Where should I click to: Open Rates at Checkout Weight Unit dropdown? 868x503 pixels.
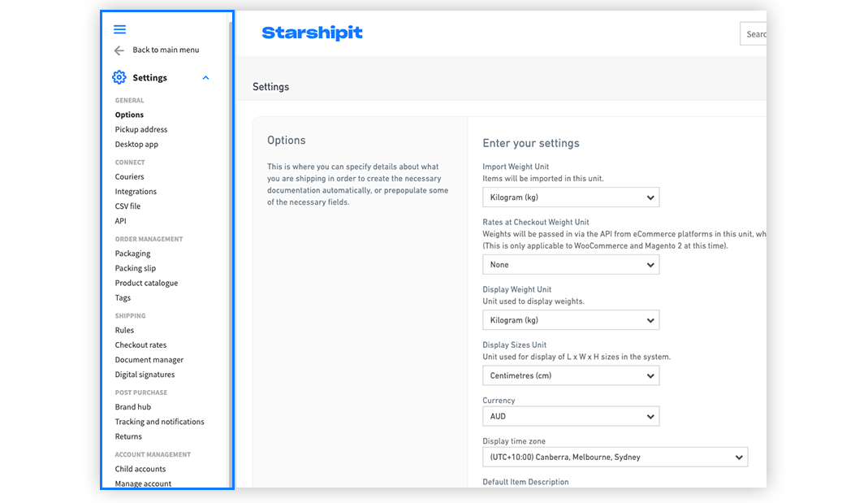tap(571, 265)
